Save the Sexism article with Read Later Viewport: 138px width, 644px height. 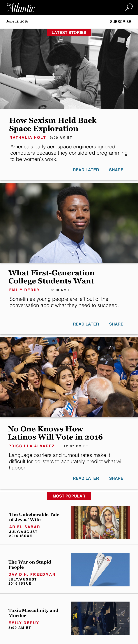pos(86,170)
